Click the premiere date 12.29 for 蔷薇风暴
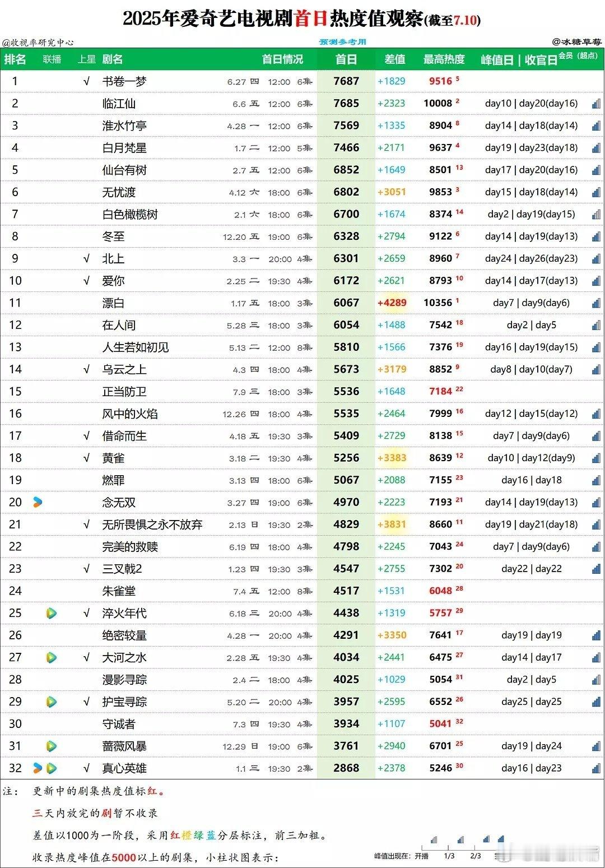Screen dimensions: 605x868 click(234, 746)
